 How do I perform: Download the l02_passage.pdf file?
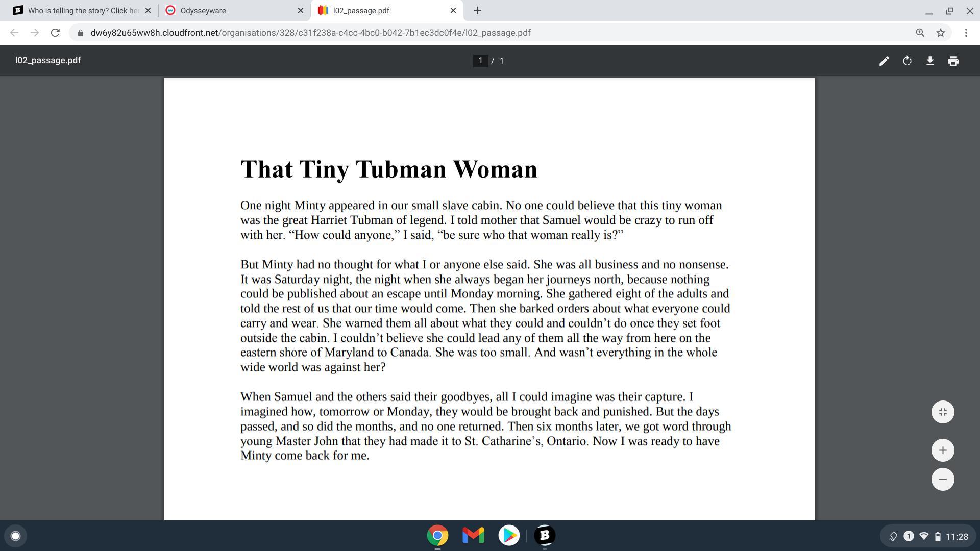930,61
